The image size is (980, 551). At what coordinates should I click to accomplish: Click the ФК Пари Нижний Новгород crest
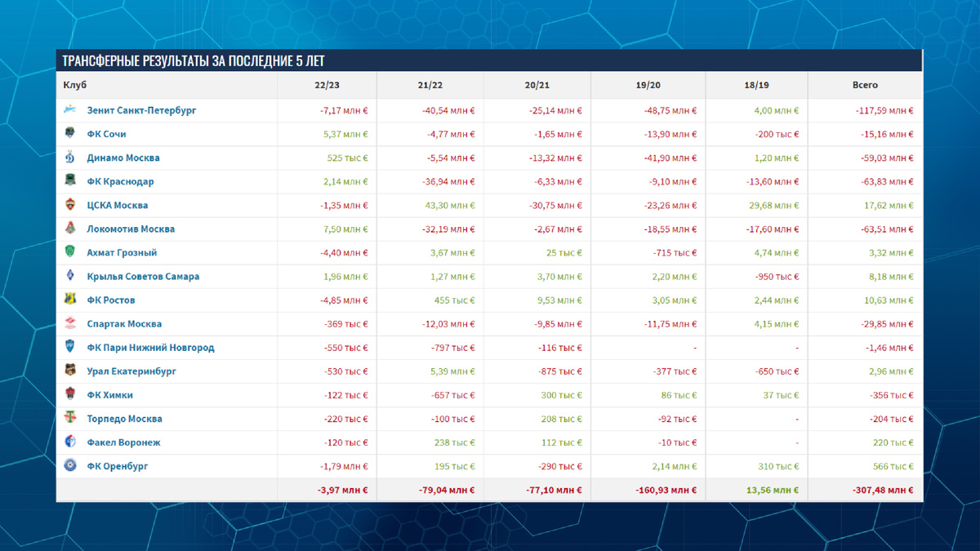click(x=70, y=347)
